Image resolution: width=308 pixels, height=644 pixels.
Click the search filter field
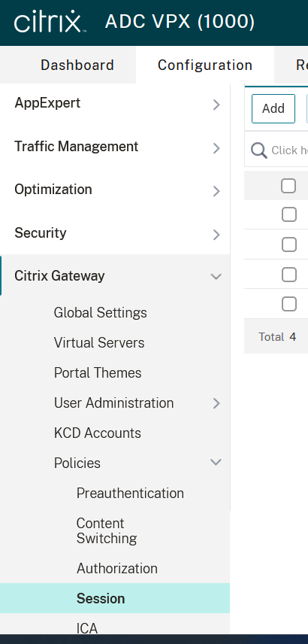pyautogui.click(x=287, y=150)
